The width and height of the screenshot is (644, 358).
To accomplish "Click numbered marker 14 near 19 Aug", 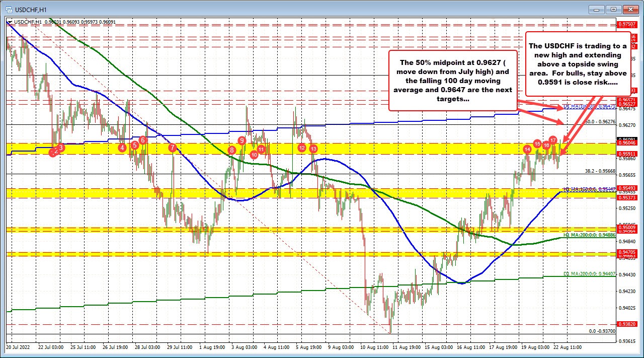I will (527, 150).
